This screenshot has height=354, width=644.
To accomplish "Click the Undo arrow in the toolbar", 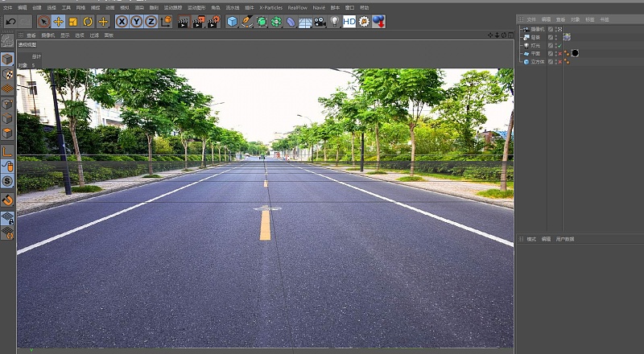I will (x=11, y=22).
